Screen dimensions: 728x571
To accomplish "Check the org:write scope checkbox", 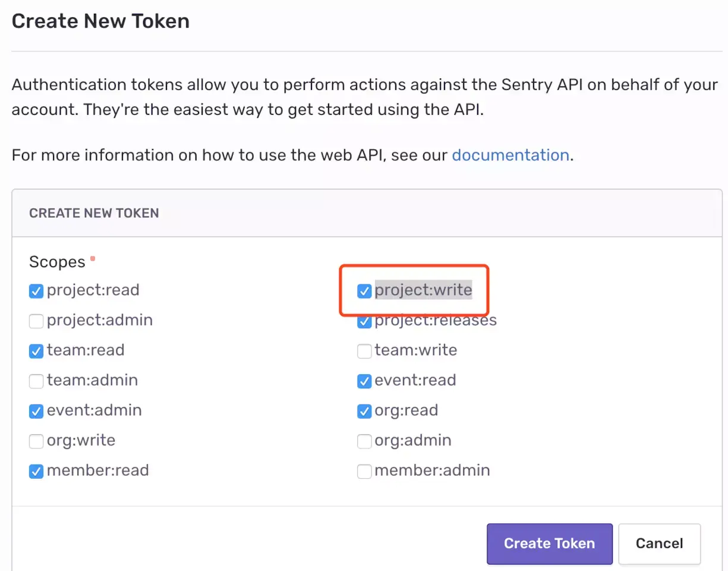I will pos(36,441).
